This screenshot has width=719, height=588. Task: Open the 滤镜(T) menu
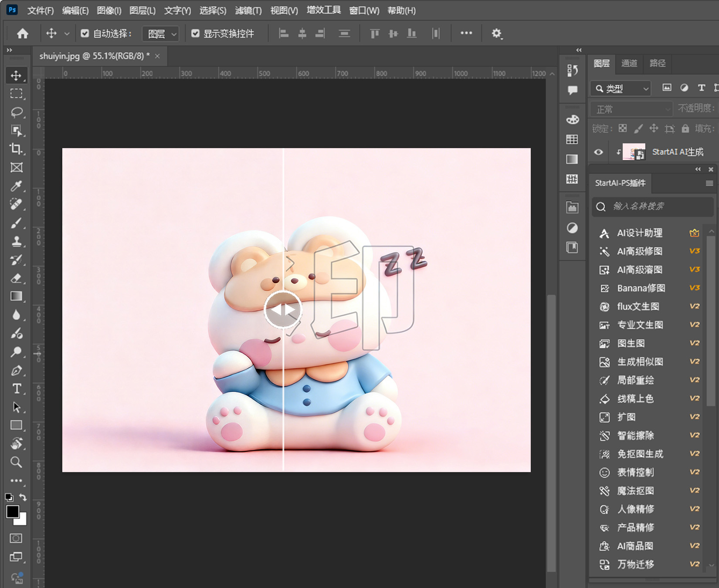(x=248, y=10)
